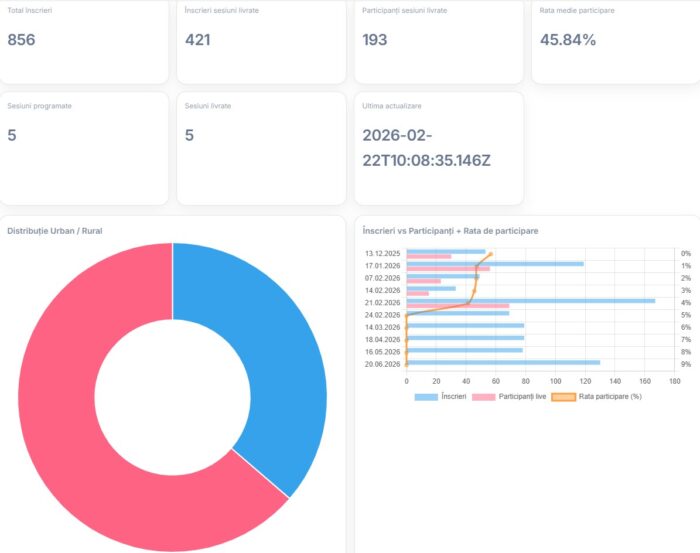Click the blue Înscrieri bar for 20.06.2026
Screen dimensions: 700x553
point(503,362)
